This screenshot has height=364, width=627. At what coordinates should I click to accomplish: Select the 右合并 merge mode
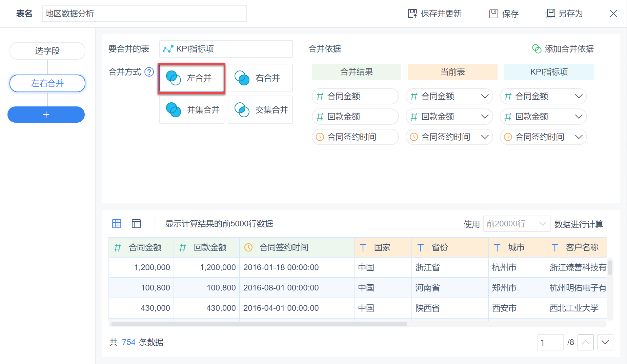click(x=260, y=78)
